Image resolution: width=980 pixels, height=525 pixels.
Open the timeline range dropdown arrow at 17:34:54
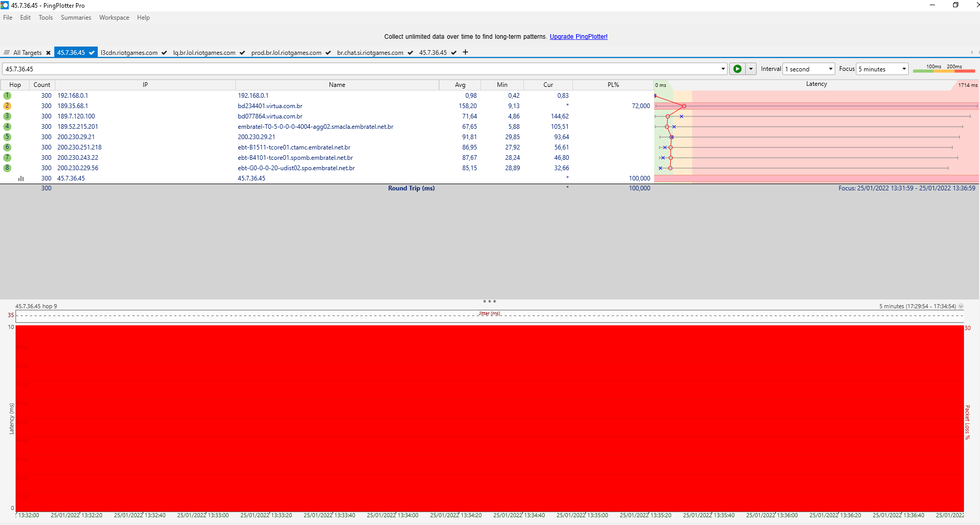point(961,306)
